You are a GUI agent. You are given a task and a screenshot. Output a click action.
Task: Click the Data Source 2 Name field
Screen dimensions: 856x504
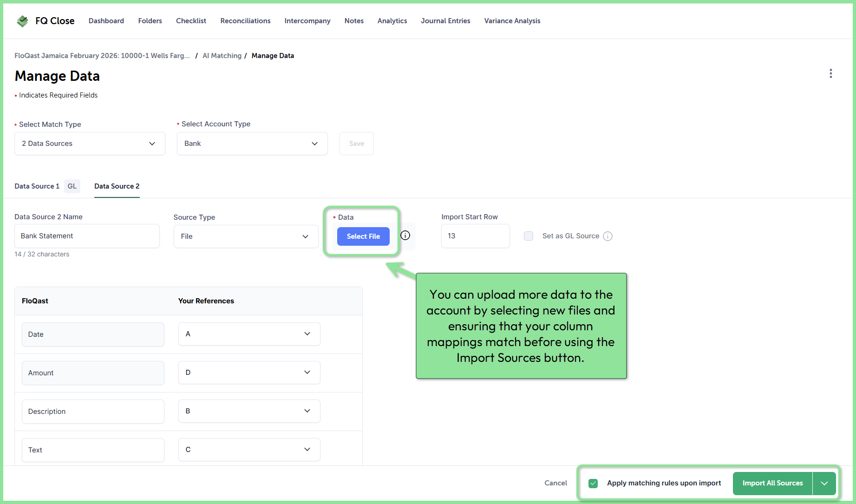[87, 236]
